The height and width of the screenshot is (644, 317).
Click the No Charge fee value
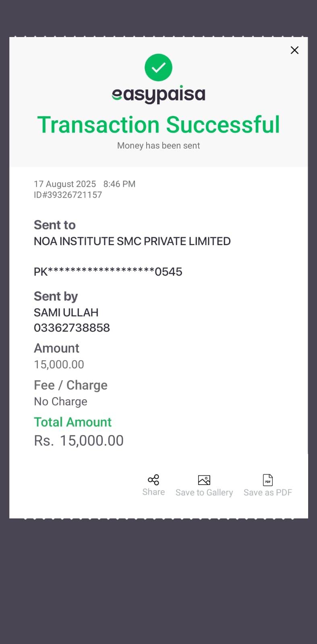click(60, 401)
